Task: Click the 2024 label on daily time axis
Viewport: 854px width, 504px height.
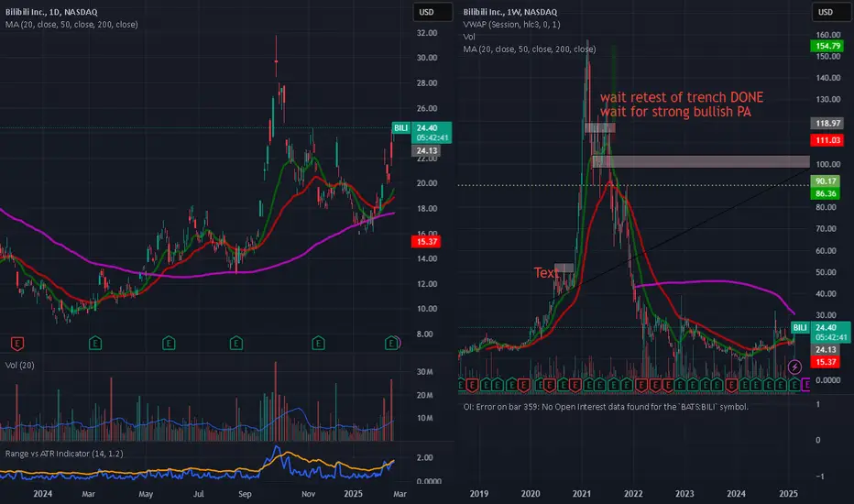Action: click(x=43, y=494)
